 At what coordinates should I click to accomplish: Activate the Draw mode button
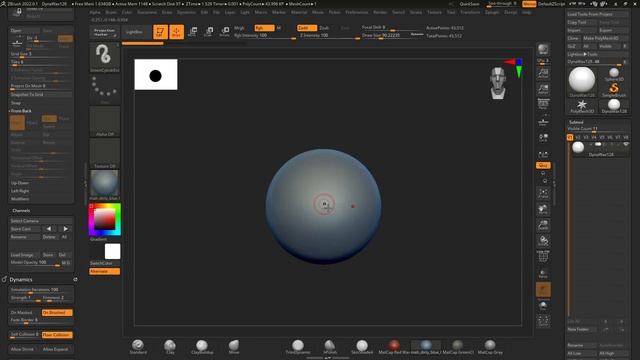pyautogui.click(x=176, y=32)
